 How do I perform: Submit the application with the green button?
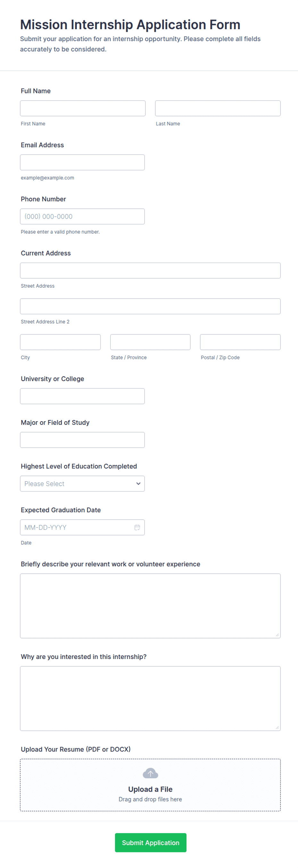click(151, 843)
